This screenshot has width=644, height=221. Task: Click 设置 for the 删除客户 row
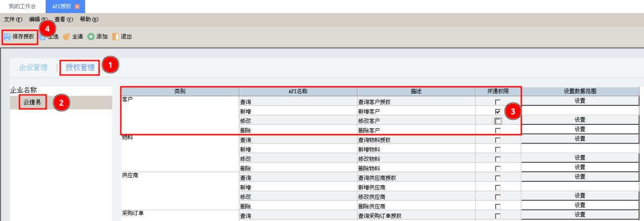point(580,129)
